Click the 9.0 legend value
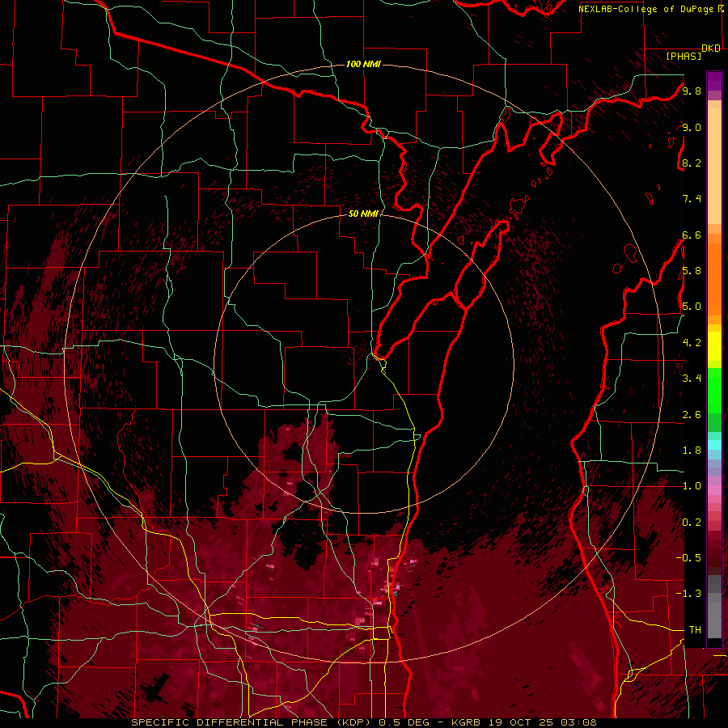This screenshot has width=728, height=728. tap(692, 127)
